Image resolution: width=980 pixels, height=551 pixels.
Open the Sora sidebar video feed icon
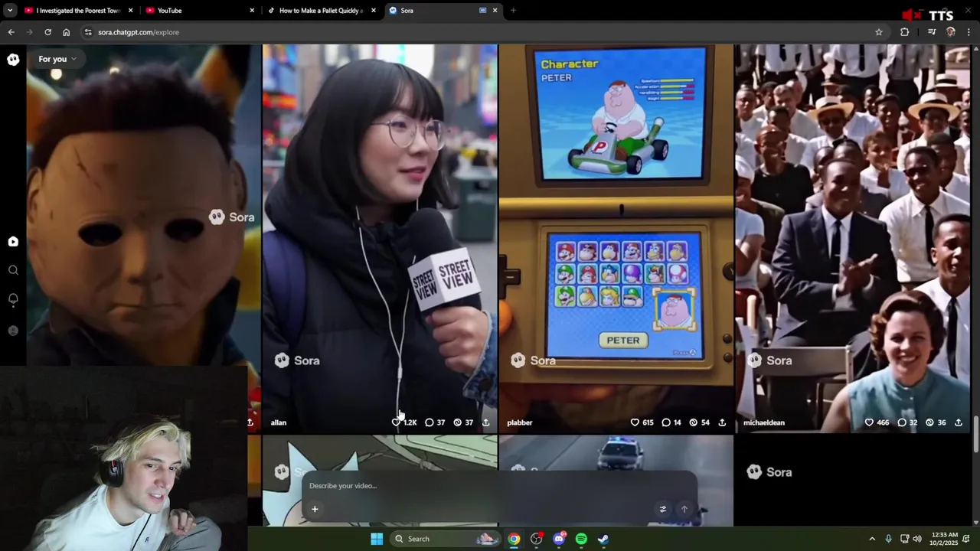click(13, 242)
